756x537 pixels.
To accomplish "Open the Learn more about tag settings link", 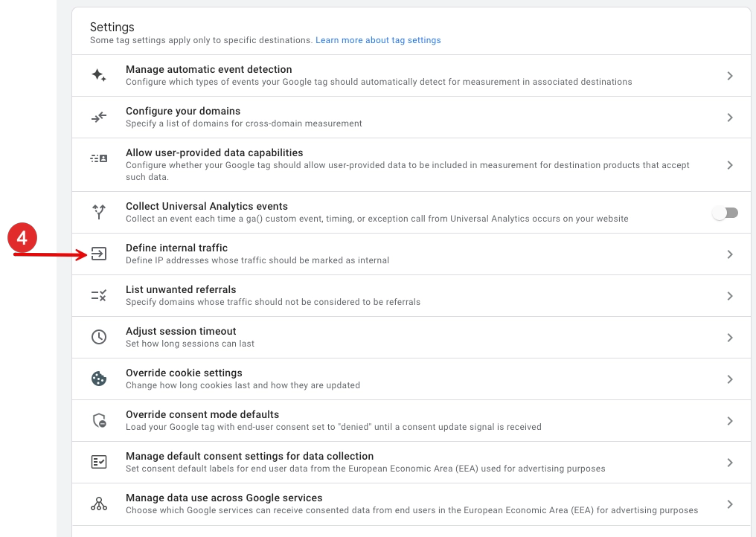I will [x=378, y=40].
